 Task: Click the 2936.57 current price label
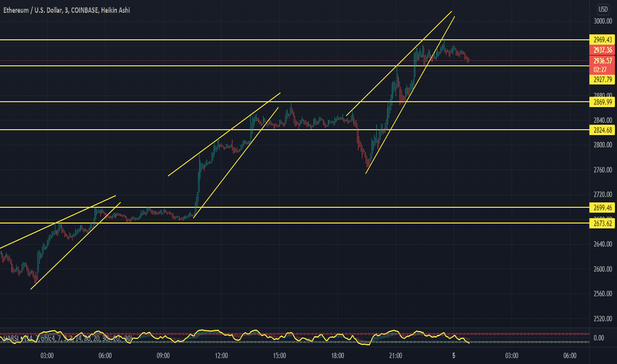602,61
